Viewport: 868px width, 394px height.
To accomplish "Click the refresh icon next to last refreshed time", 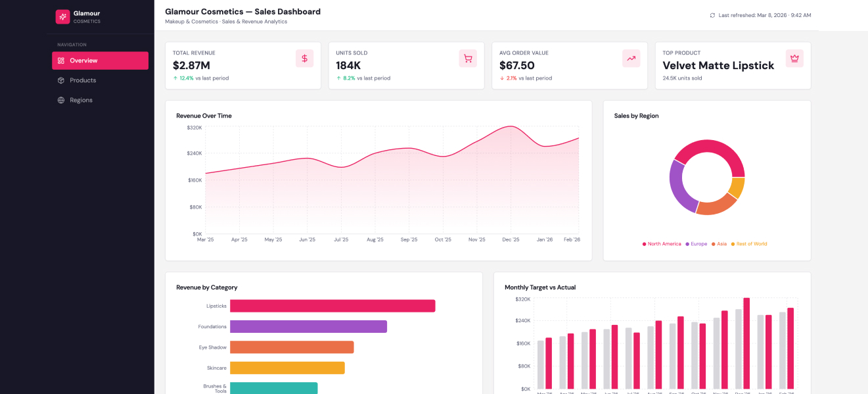I will 712,15.
